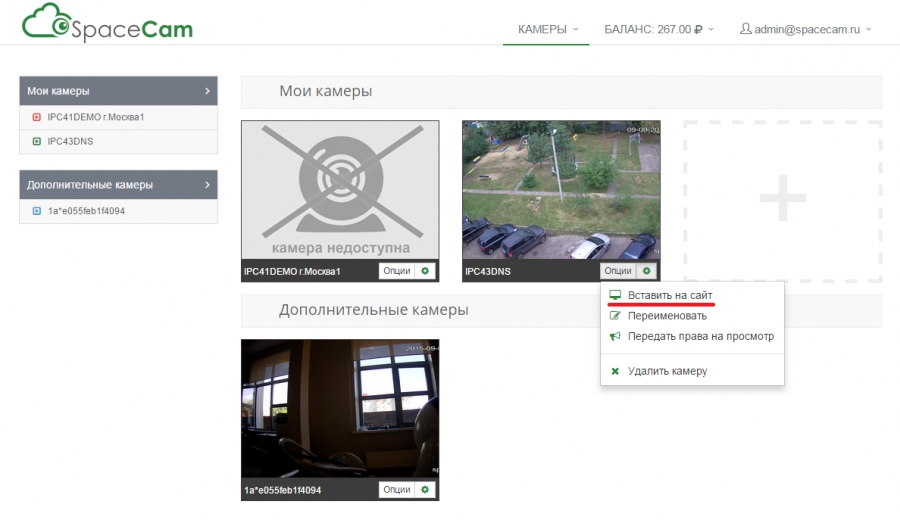Click gear icon on 1a*e055feb1f4094 camera card

pyautogui.click(x=425, y=490)
